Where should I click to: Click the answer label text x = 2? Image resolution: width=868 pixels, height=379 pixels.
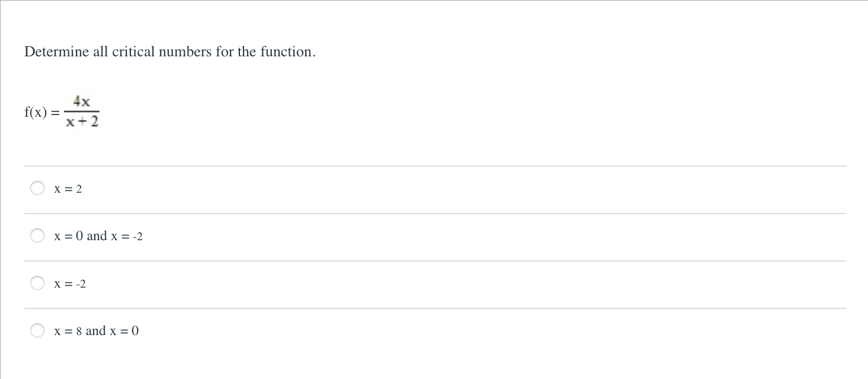[x=68, y=189]
